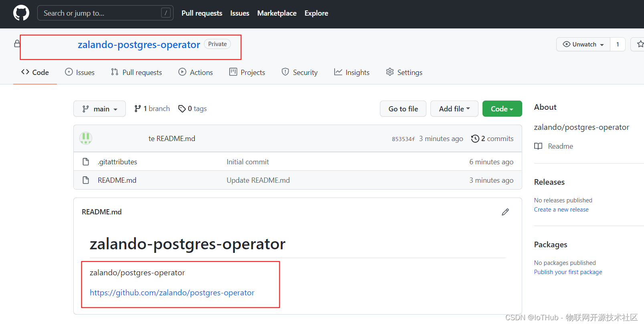Open the README.md file in file list

pos(117,180)
